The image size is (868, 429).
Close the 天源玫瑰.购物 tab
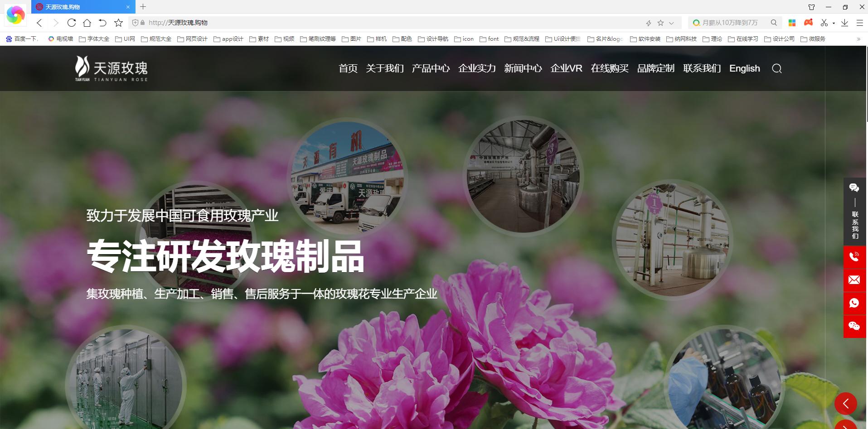[128, 7]
